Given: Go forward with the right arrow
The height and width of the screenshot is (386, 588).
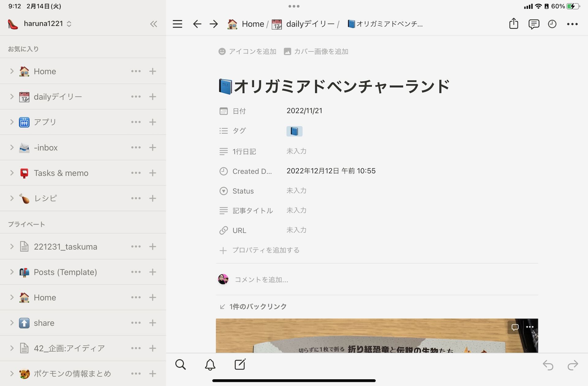Looking at the screenshot, I should (x=214, y=24).
